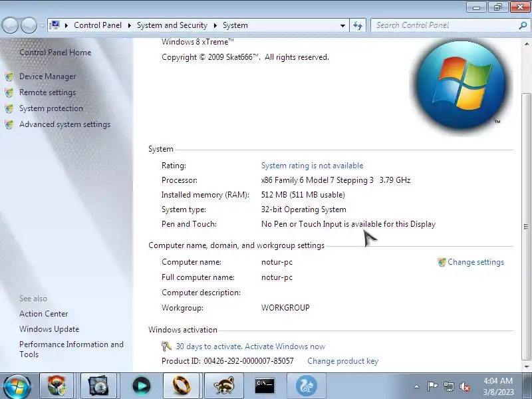Click the computer icon in address bar
The height and width of the screenshot is (399, 532).
[55, 25]
